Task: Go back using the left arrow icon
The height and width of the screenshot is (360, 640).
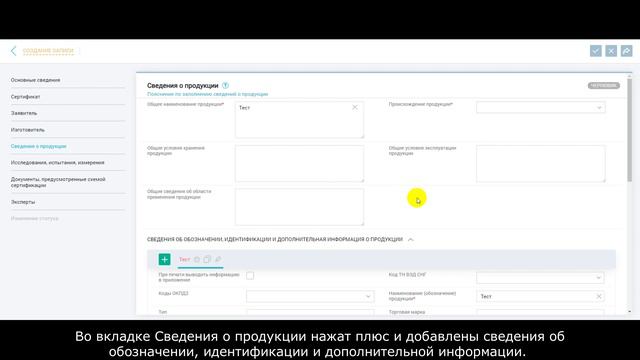Action: tap(13, 51)
